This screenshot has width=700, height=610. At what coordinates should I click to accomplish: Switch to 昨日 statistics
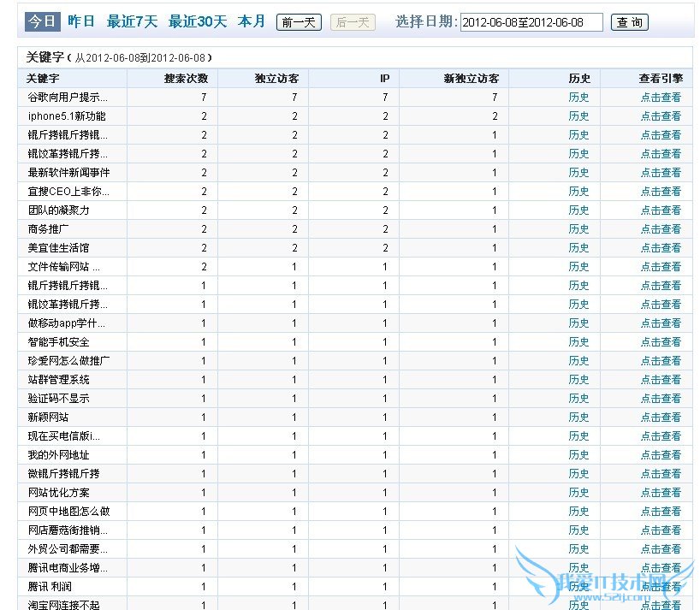point(81,21)
